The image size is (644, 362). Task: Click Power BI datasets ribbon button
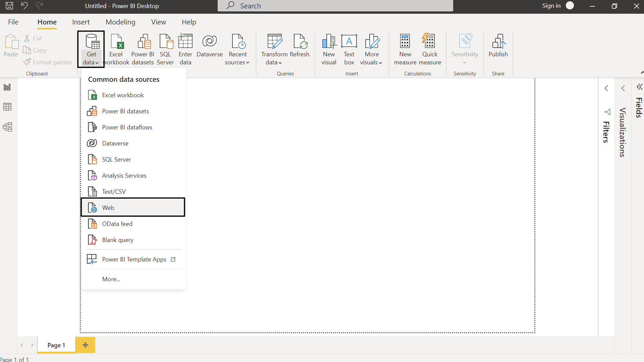143,49
